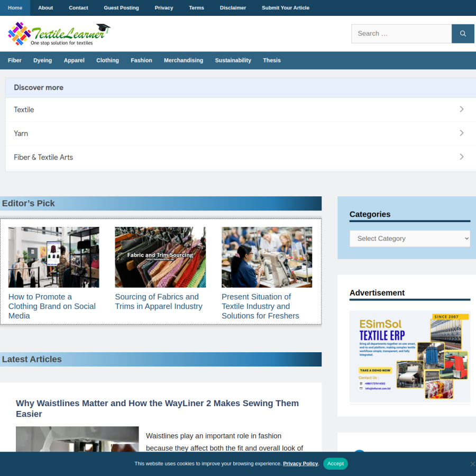This screenshot has height=476, width=476.
Task: Open the Disclaimer menu item
Action: [x=233, y=8]
